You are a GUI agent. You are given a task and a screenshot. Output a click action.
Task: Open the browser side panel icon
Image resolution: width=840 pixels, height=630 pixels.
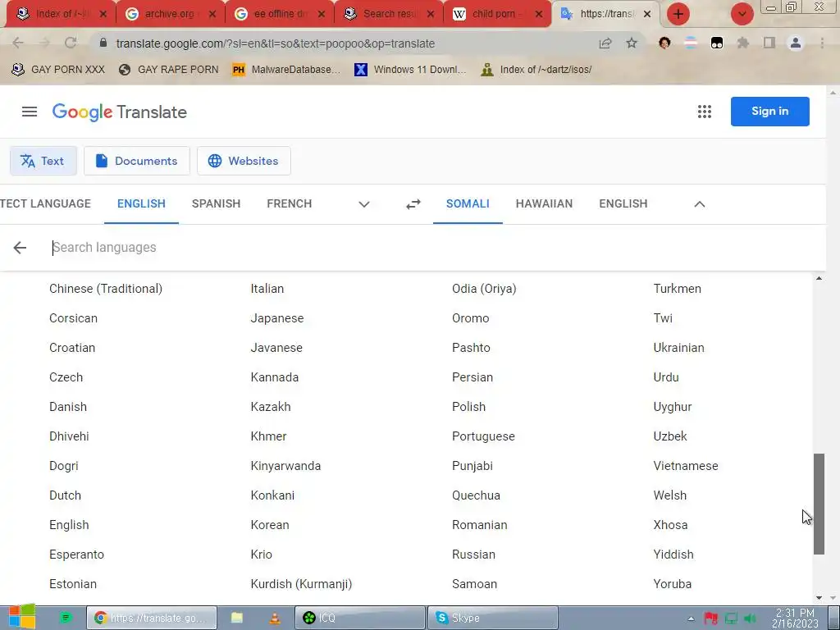point(769,43)
